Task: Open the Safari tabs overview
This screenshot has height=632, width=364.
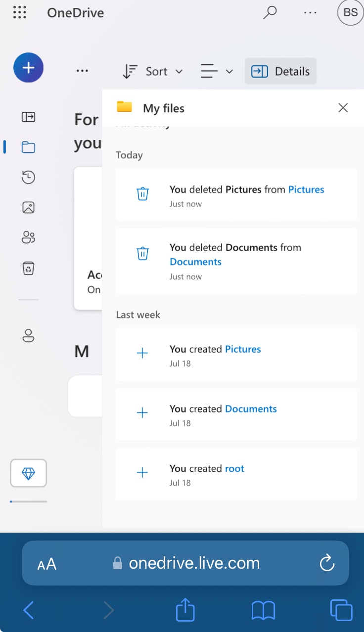Action: tap(341, 610)
